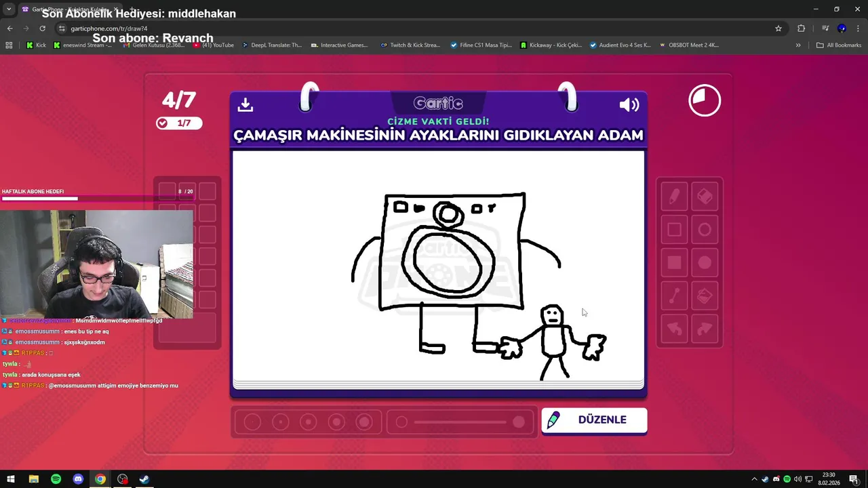Click the round countdown timer icon

705,101
